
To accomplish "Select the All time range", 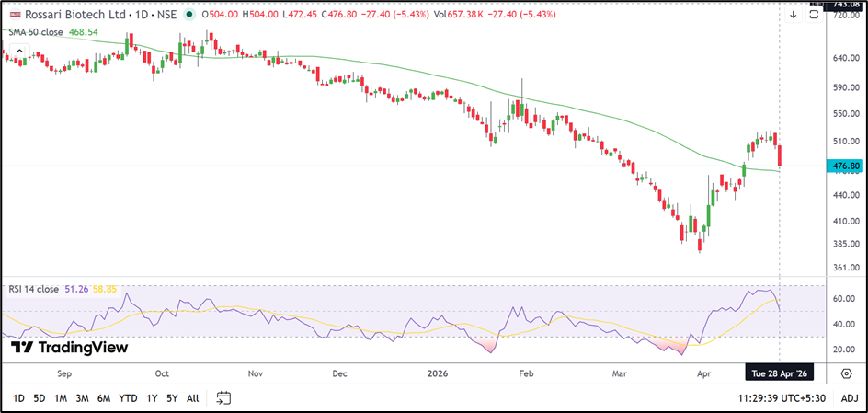I will click(x=192, y=397).
